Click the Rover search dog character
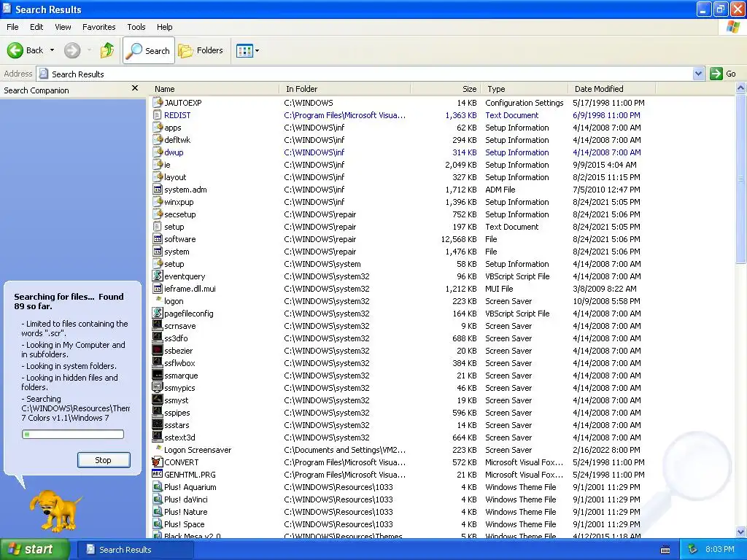Viewport: 747px width, 560px height. pos(55,510)
